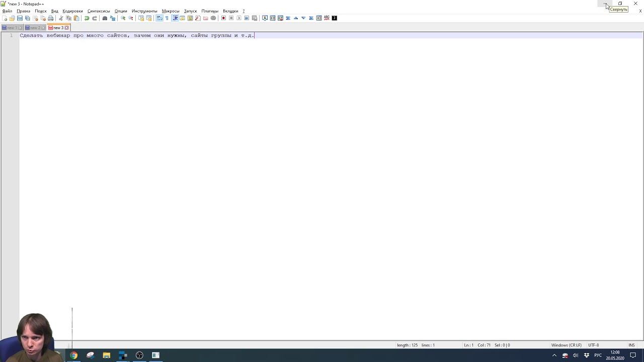Undo the last edit via toolbar
Image resolution: width=644 pixels, height=362 pixels.
[x=87, y=18]
